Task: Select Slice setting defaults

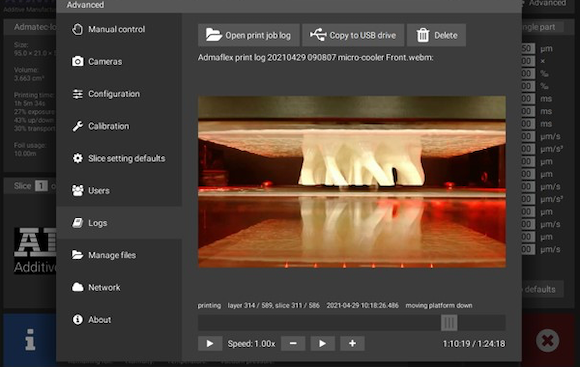Action: tap(119, 158)
